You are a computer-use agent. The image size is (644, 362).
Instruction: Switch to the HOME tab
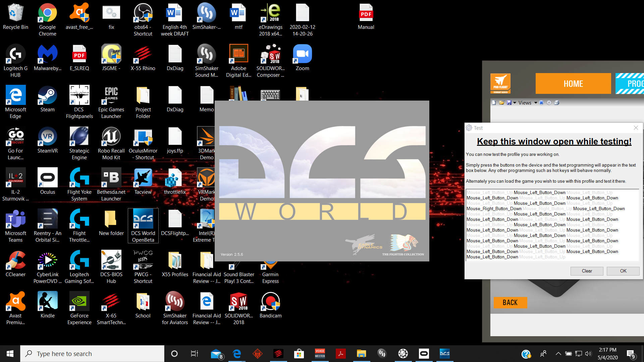[x=573, y=84]
